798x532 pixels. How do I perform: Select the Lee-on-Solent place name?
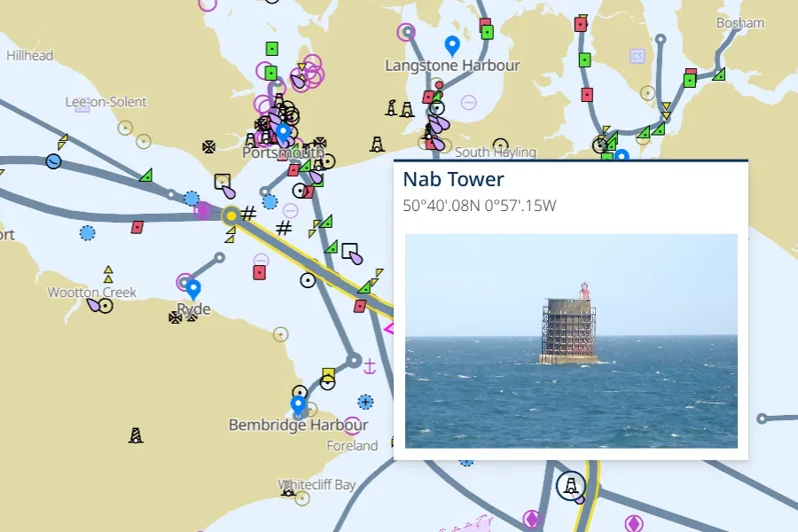click(106, 103)
